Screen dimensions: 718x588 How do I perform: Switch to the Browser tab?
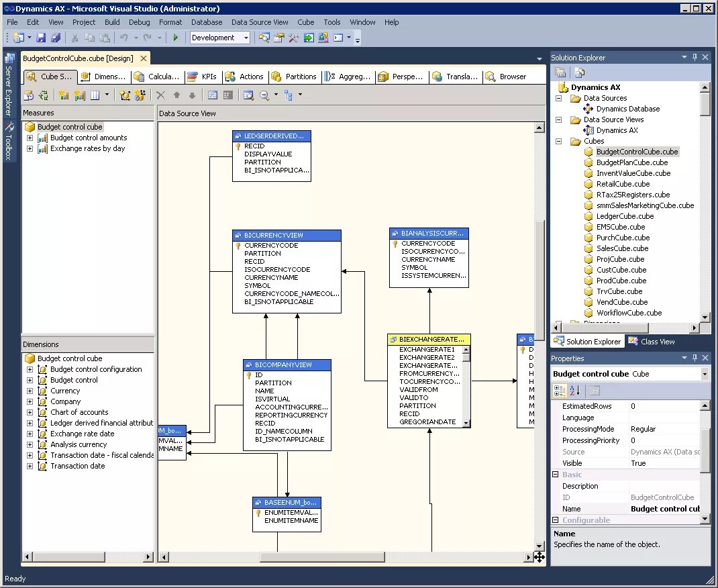(507, 77)
